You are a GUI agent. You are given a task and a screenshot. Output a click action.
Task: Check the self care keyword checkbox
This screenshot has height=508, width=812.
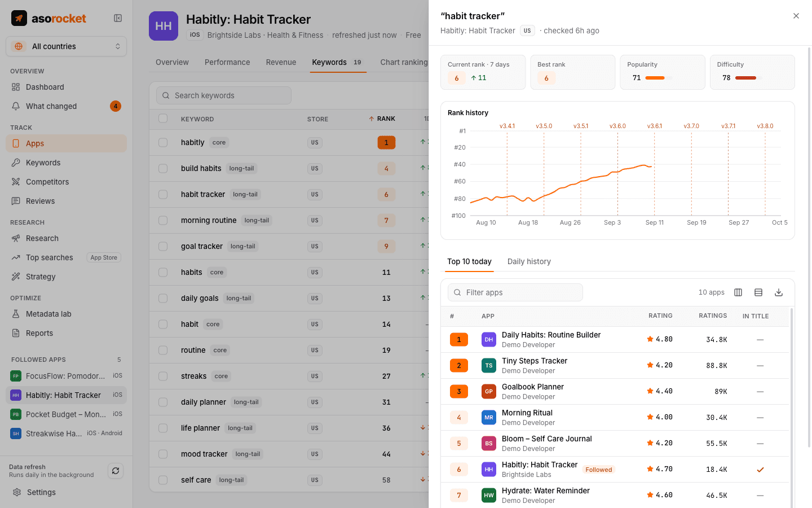click(163, 480)
